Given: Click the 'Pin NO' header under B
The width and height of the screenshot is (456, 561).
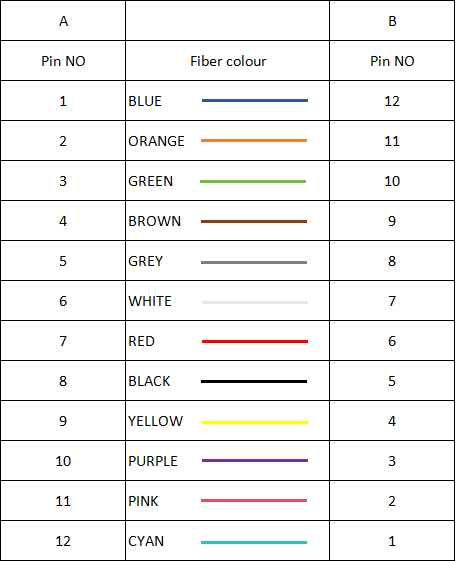Looking at the screenshot, I should 392,61.
